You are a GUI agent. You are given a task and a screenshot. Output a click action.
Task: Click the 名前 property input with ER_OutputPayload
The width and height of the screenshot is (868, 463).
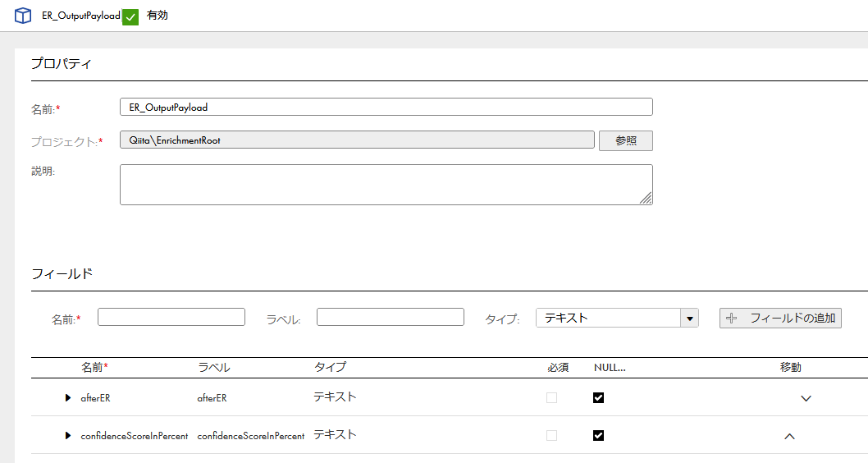(x=386, y=107)
